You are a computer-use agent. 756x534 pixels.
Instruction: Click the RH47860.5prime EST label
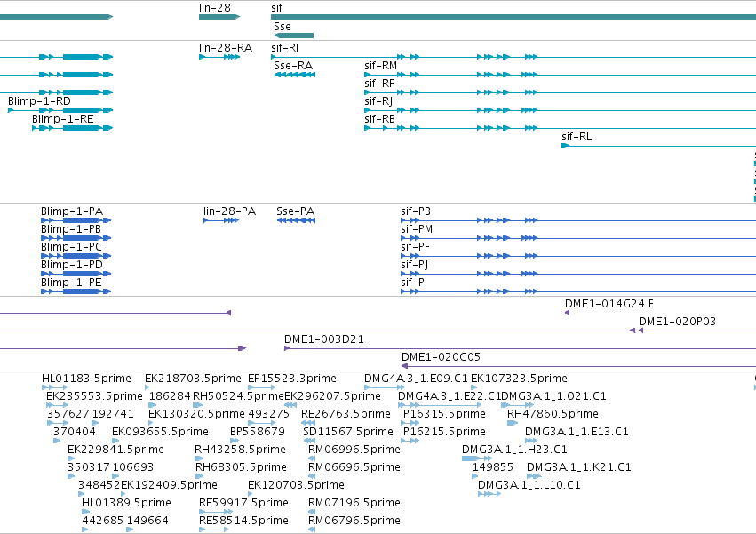[x=553, y=414]
